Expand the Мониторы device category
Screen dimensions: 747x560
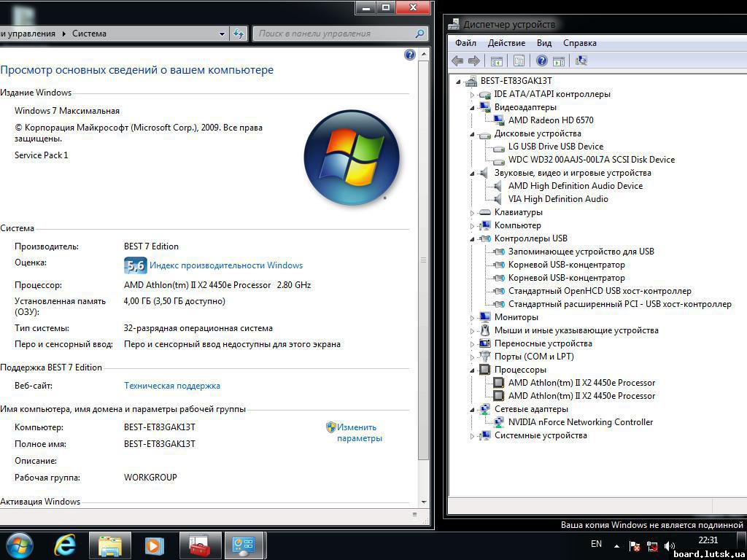click(472, 317)
